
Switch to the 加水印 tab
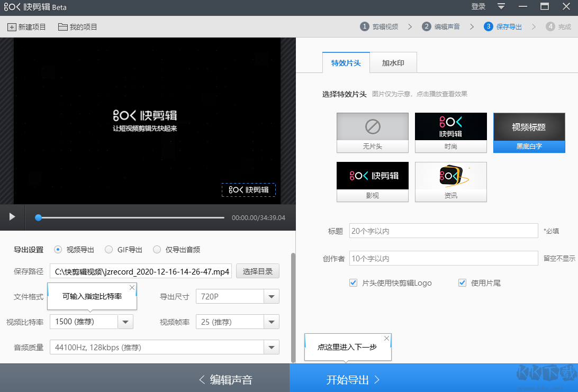pos(393,63)
